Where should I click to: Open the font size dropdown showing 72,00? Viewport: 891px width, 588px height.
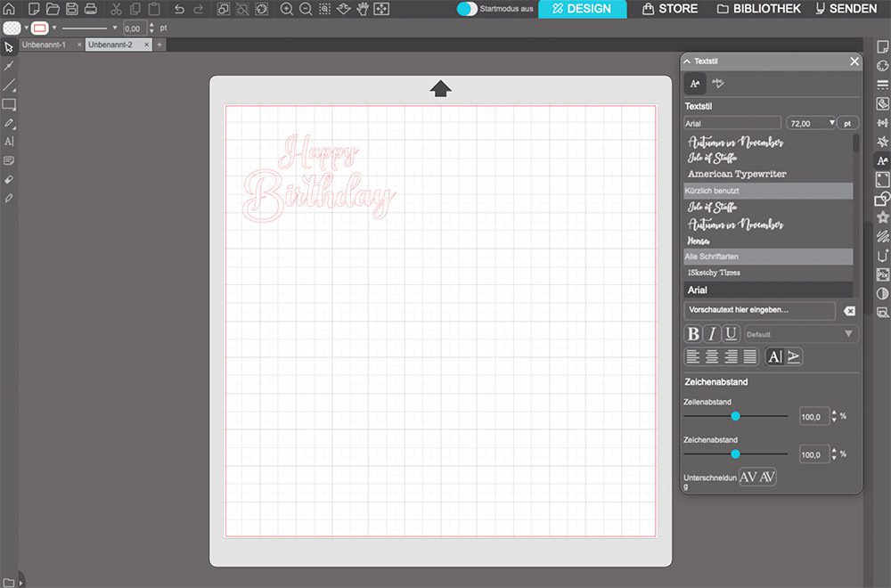click(x=833, y=122)
